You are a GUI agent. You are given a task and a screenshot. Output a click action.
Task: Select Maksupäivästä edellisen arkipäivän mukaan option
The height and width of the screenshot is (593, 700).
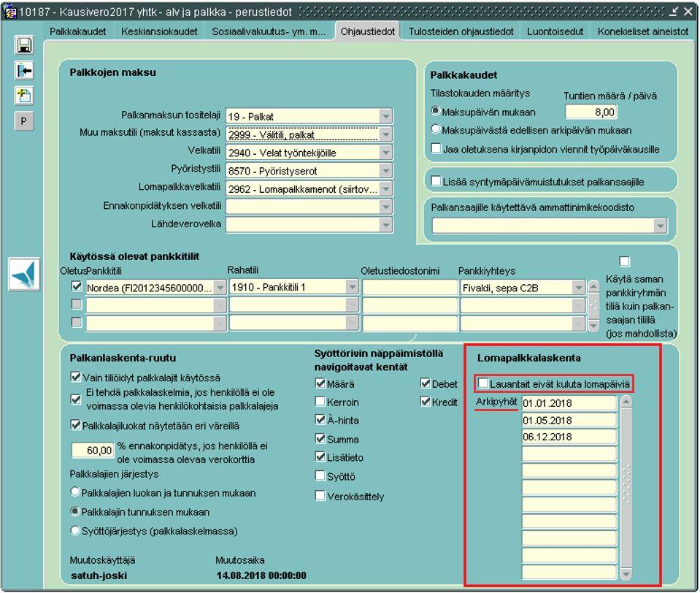click(x=435, y=129)
